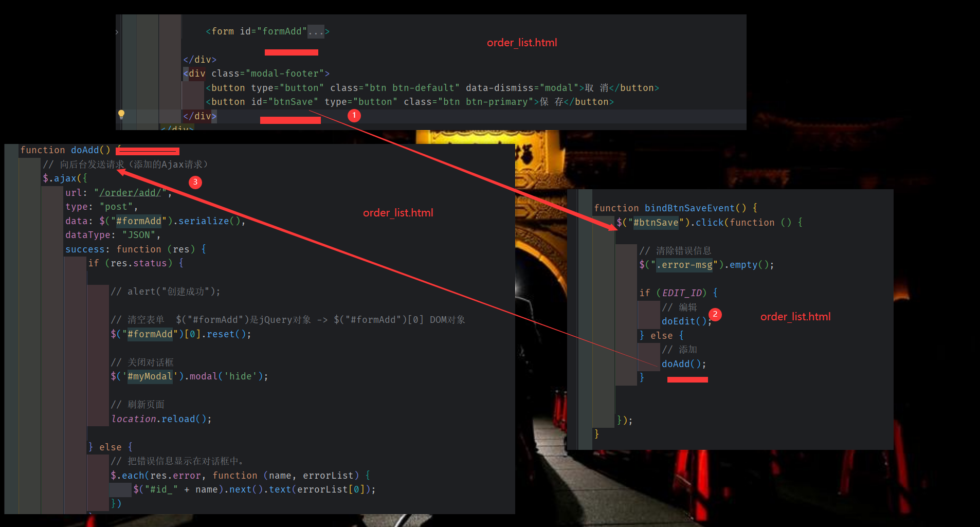This screenshot has height=527, width=980.
Task: Select the div class="modal-footer" line
Action: click(257, 74)
